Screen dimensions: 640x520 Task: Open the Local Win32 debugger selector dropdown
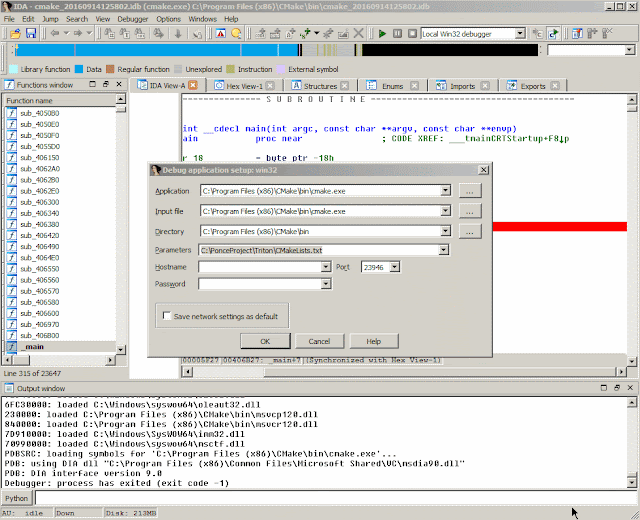pyautogui.click(x=520, y=33)
